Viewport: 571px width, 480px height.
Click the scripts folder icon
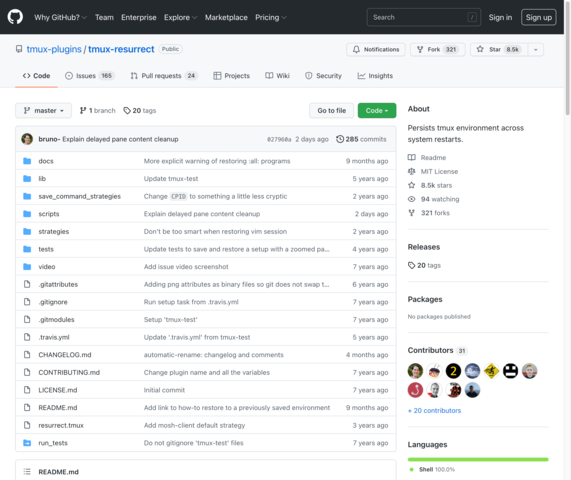point(27,214)
